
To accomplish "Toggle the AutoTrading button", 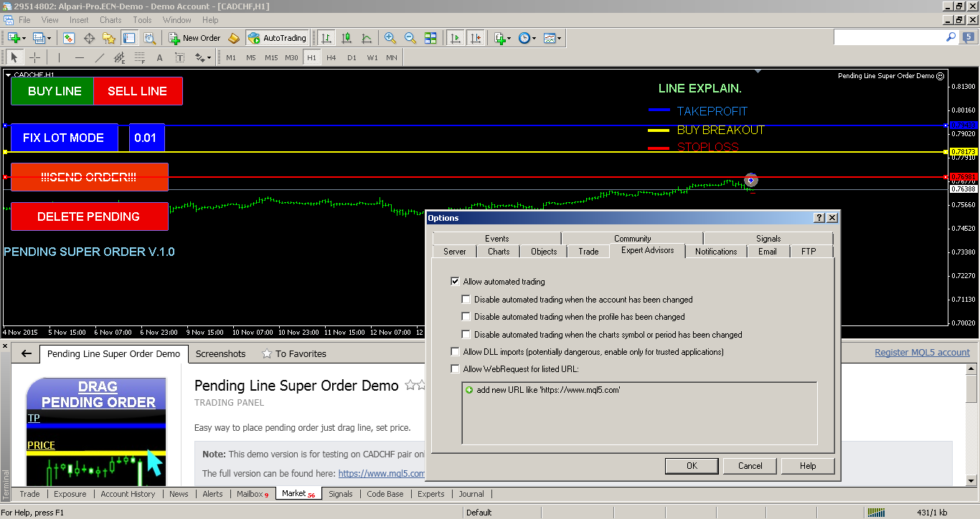I will coord(277,38).
